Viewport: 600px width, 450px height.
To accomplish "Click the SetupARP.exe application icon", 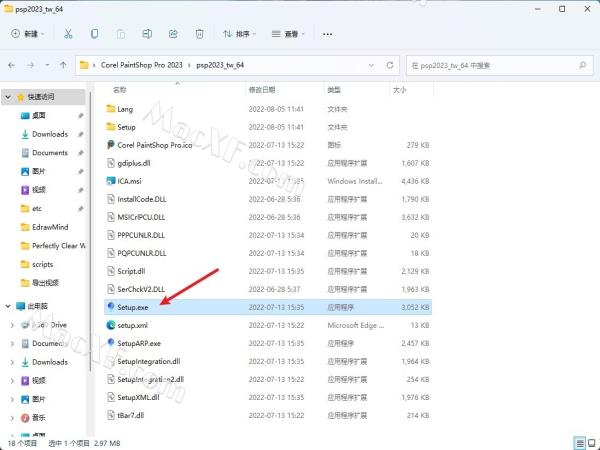I will (x=111, y=343).
